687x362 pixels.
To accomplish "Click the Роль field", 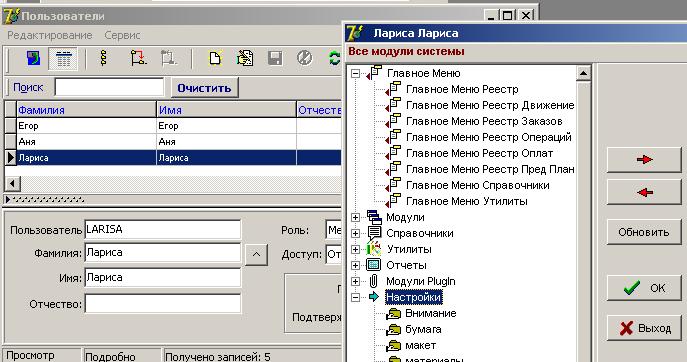I will pos(333,230).
